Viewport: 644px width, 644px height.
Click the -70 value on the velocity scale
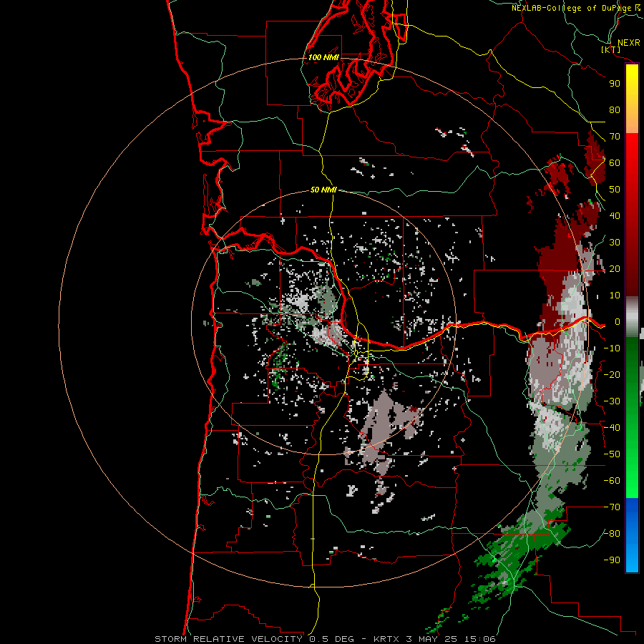point(612,507)
